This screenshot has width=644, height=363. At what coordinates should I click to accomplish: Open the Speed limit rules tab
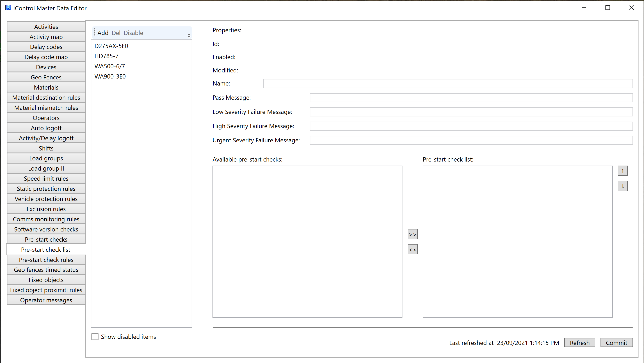46,178
